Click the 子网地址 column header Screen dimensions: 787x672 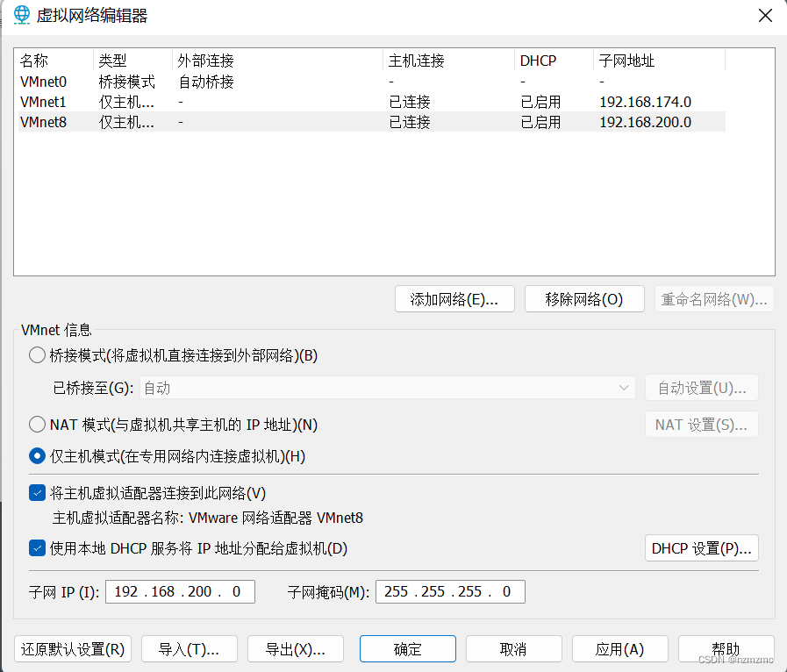pos(660,61)
